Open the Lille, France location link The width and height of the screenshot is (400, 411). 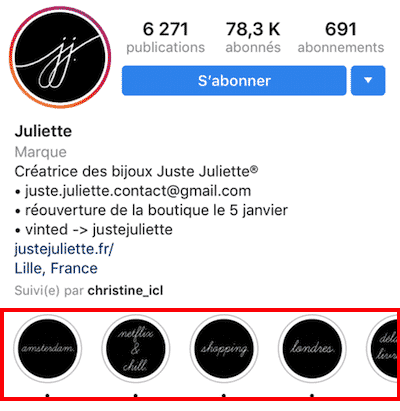tap(56, 268)
